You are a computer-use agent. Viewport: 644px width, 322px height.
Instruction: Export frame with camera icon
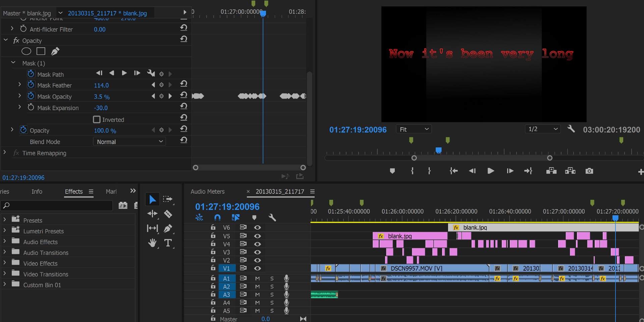tap(589, 171)
